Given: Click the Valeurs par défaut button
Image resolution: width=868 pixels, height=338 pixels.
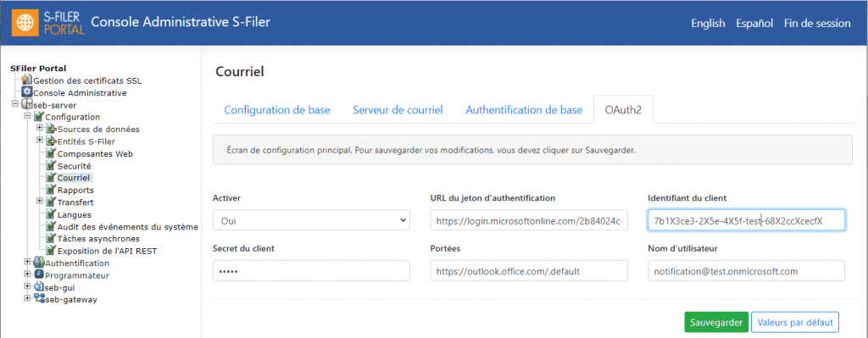Looking at the screenshot, I should coord(795,323).
